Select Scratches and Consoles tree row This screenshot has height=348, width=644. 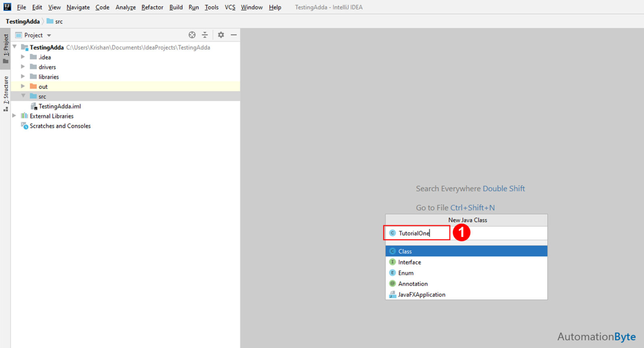(126, 126)
